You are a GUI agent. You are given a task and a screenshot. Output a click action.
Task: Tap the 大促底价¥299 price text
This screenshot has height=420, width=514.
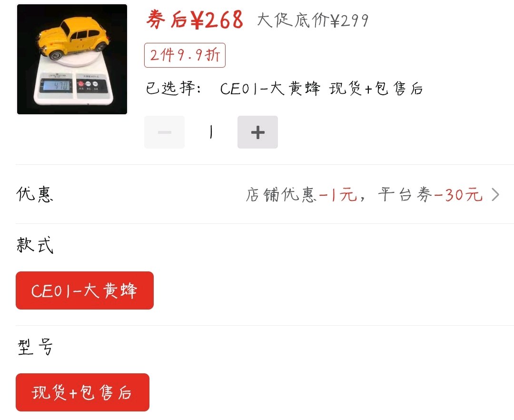pyautogui.click(x=313, y=20)
